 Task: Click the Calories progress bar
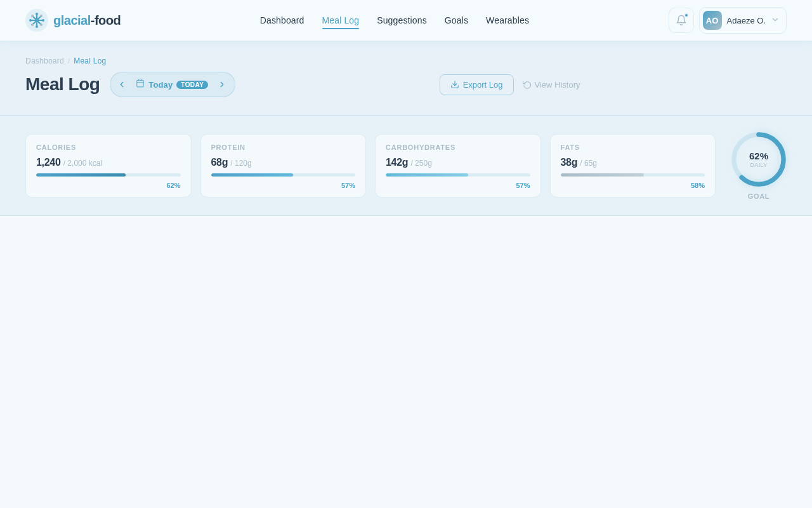tap(108, 175)
